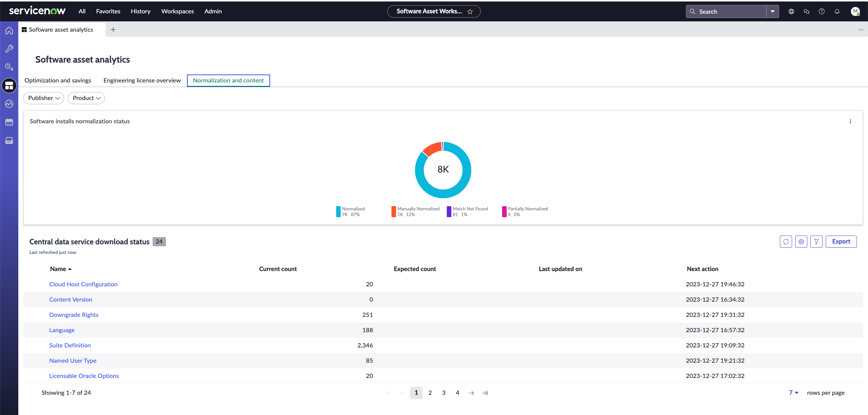The image size is (868, 415).
Task: Switch to Engineering license overview tab
Action: click(142, 80)
